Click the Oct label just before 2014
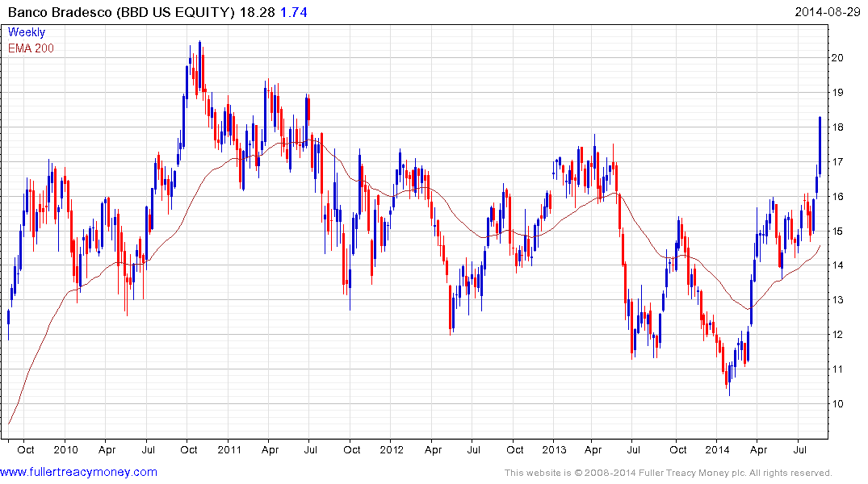This screenshot has width=868, height=484. coord(678,449)
